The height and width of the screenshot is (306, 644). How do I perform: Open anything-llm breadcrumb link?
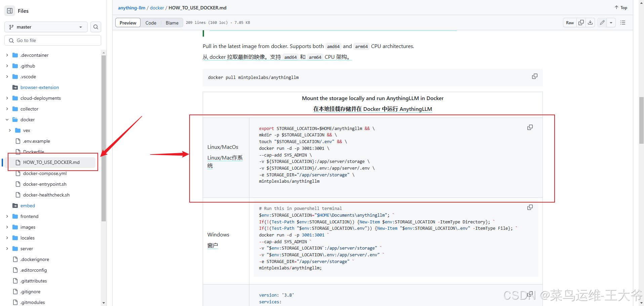131,8
